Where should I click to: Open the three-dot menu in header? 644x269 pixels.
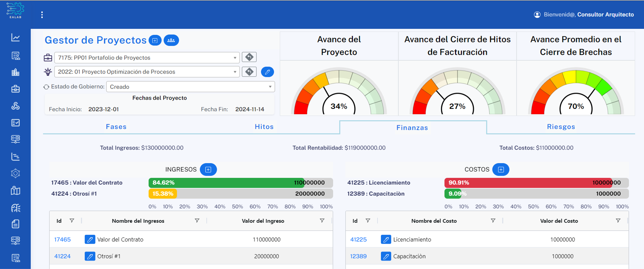(x=42, y=15)
